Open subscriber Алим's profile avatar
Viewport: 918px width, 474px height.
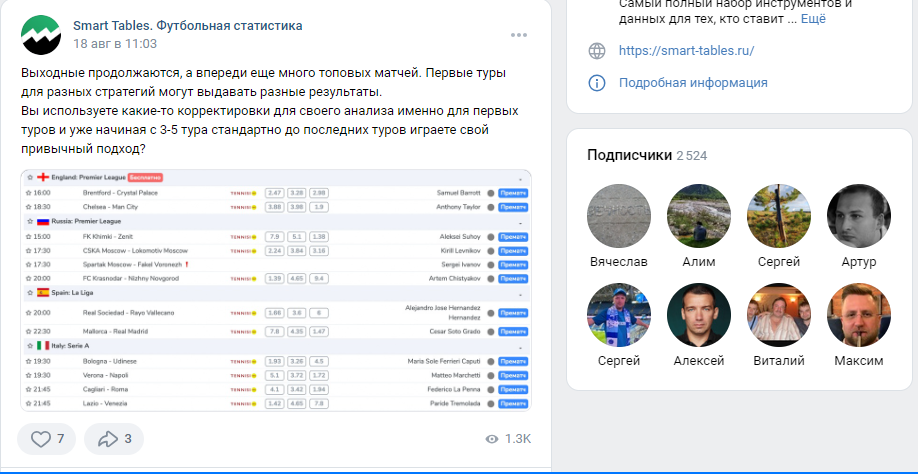pos(699,216)
